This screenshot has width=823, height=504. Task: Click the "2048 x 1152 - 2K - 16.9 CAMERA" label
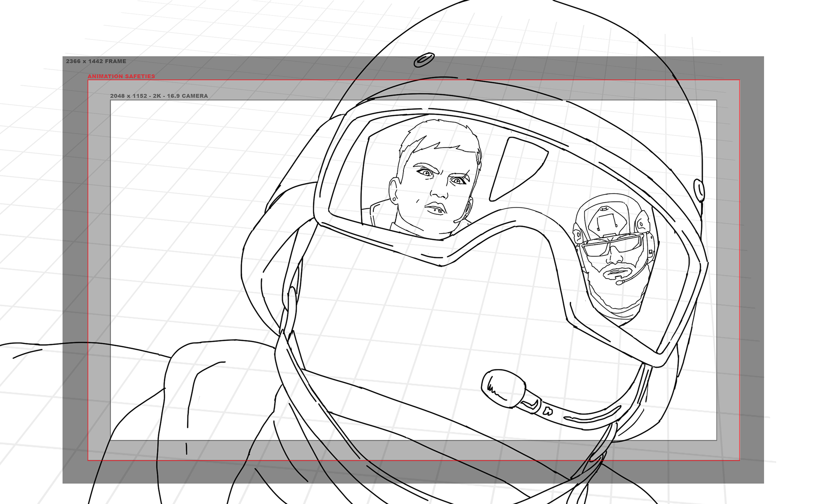coord(159,96)
